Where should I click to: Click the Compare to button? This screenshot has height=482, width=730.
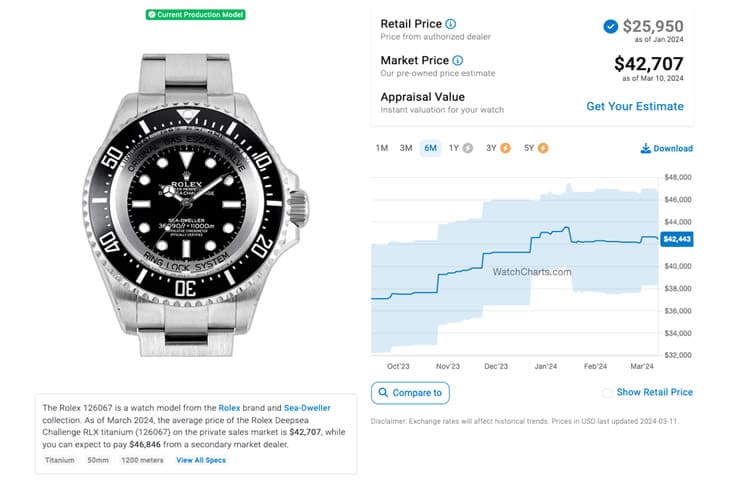[x=410, y=393]
